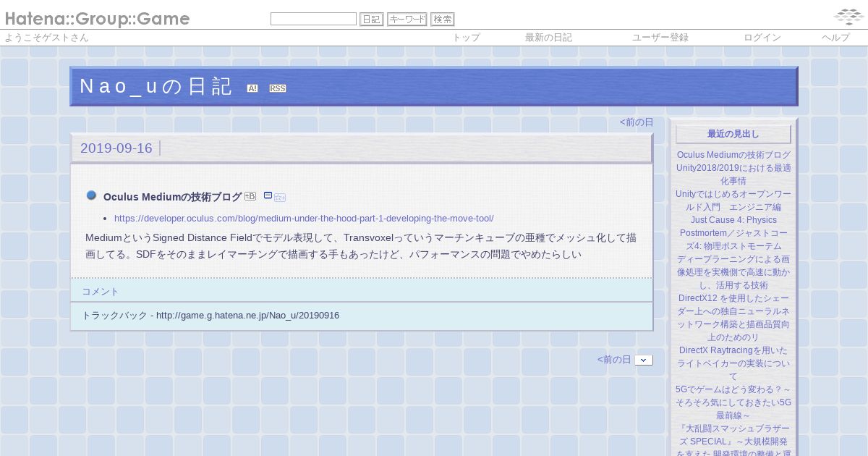This screenshot has width=868, height=456.
Task: Open sidebar link 5Gでゲームはどう変わる？
Action: click(733, 402)
